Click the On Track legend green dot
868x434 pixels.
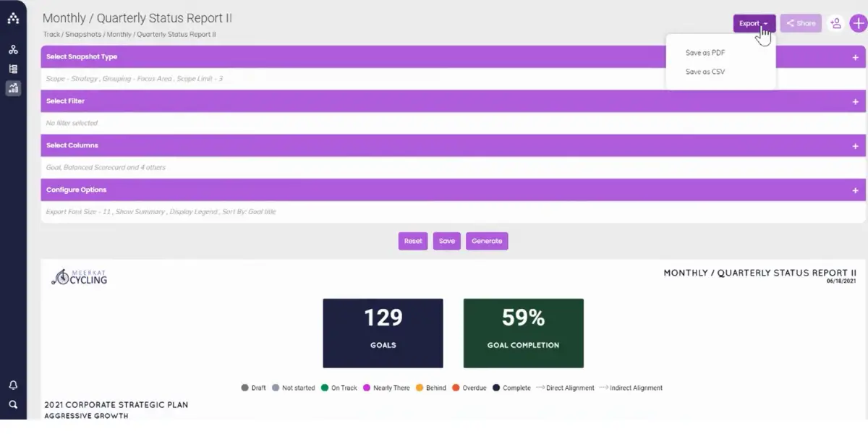coord(325,388)
